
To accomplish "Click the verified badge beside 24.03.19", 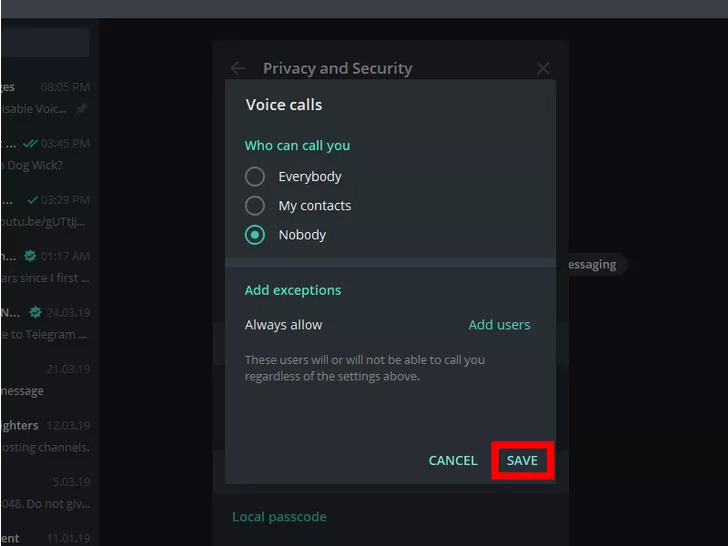I will click(36, 311).
